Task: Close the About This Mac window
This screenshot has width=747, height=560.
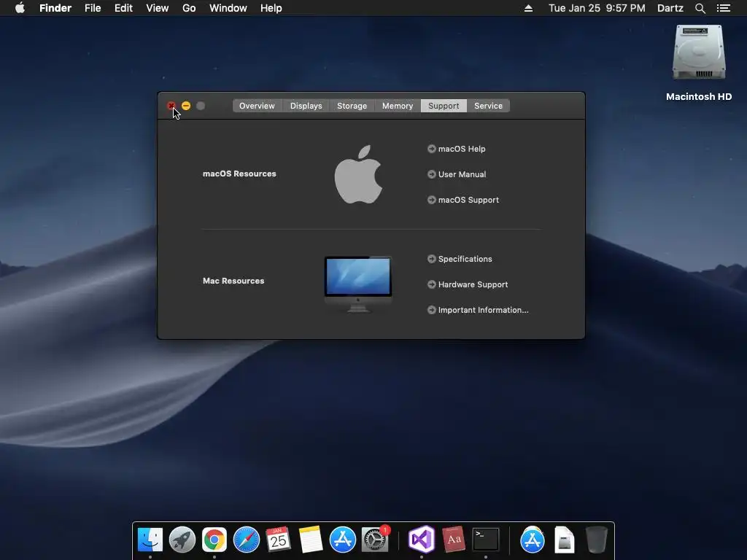Action: coord(171,106)
